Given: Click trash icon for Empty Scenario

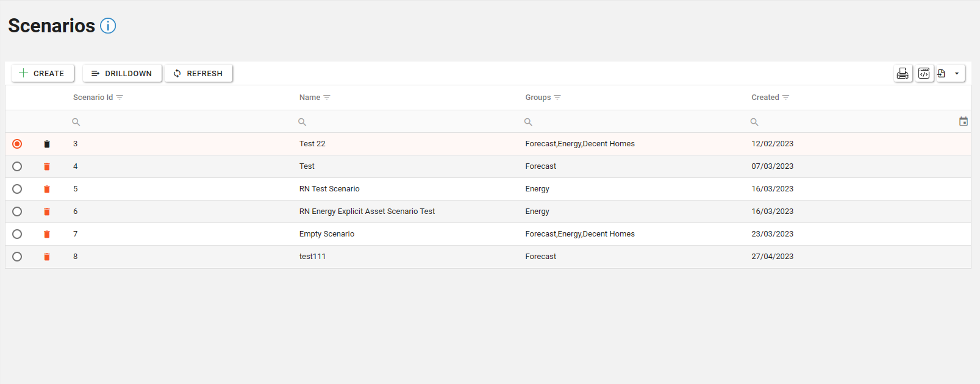Looking at the screenshot, I should [x=47, y=234].
